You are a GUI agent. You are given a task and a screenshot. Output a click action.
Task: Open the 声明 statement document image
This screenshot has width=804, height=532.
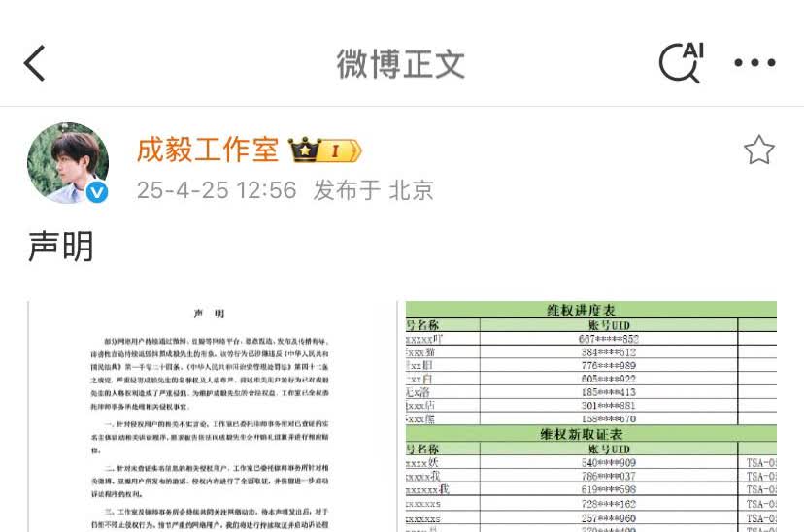(212, 416)
